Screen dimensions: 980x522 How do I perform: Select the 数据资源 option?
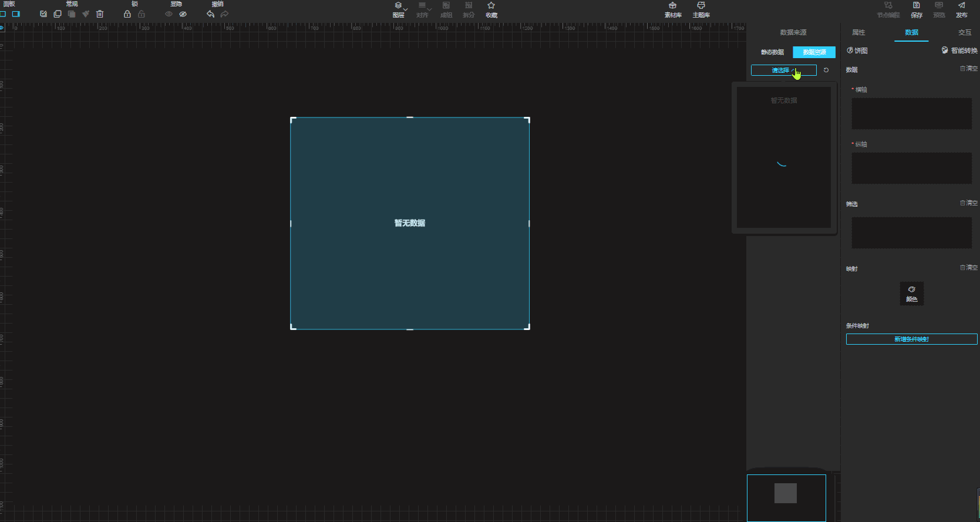pos(814,52)
